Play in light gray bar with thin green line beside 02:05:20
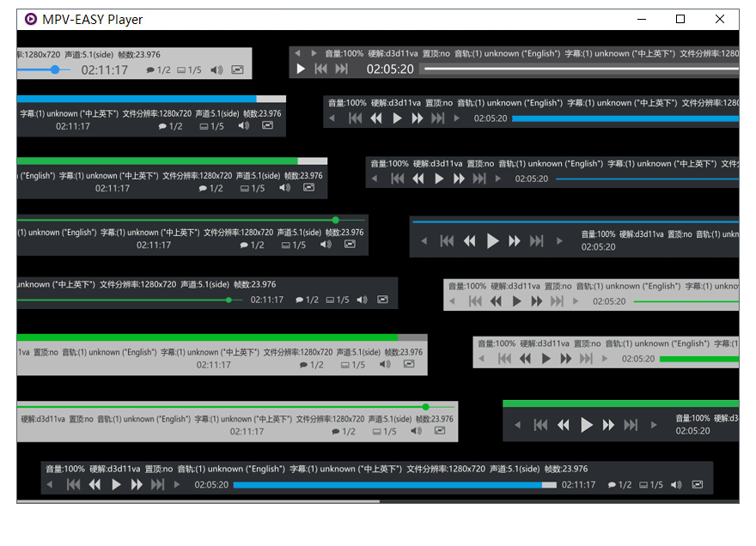 click(x=517, y=301)
